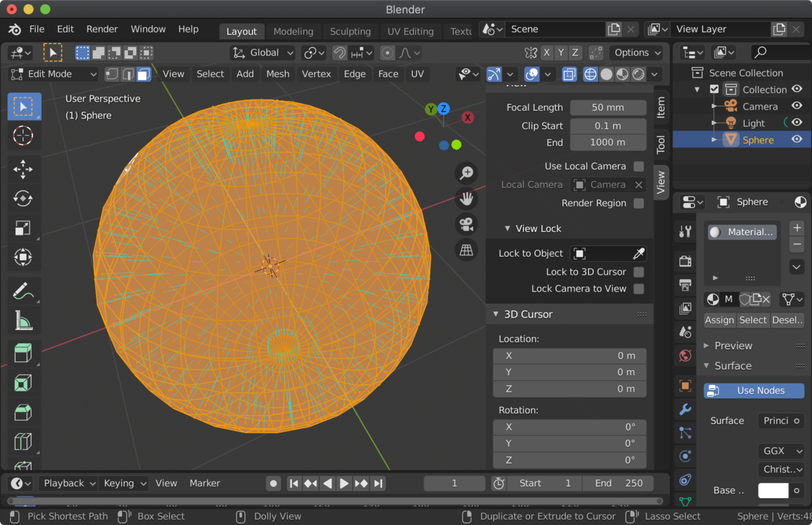Click eyedropper in Lock to Object
Screen dimensions: 812x525
[638, 253]
